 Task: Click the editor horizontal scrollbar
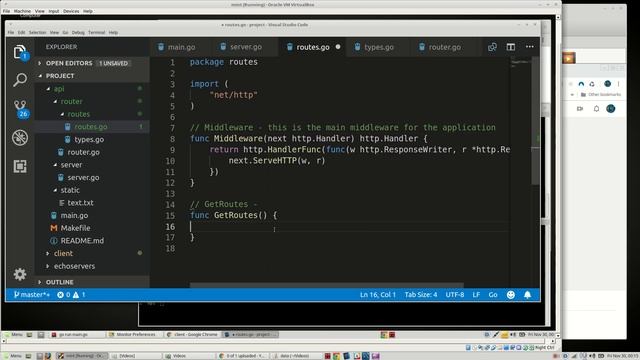327,285
